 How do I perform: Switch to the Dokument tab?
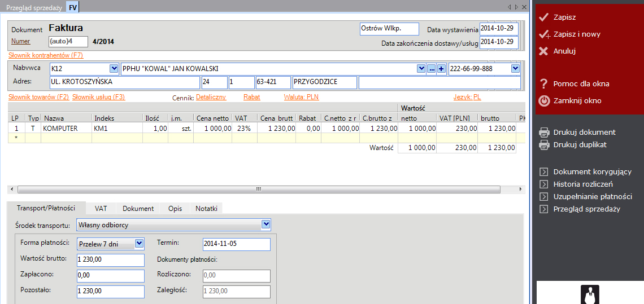138,209
